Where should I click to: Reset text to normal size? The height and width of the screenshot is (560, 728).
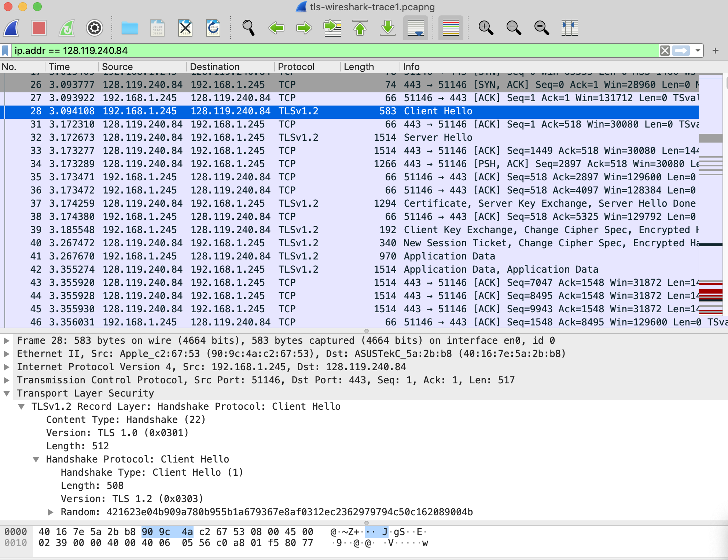(542, 28)
